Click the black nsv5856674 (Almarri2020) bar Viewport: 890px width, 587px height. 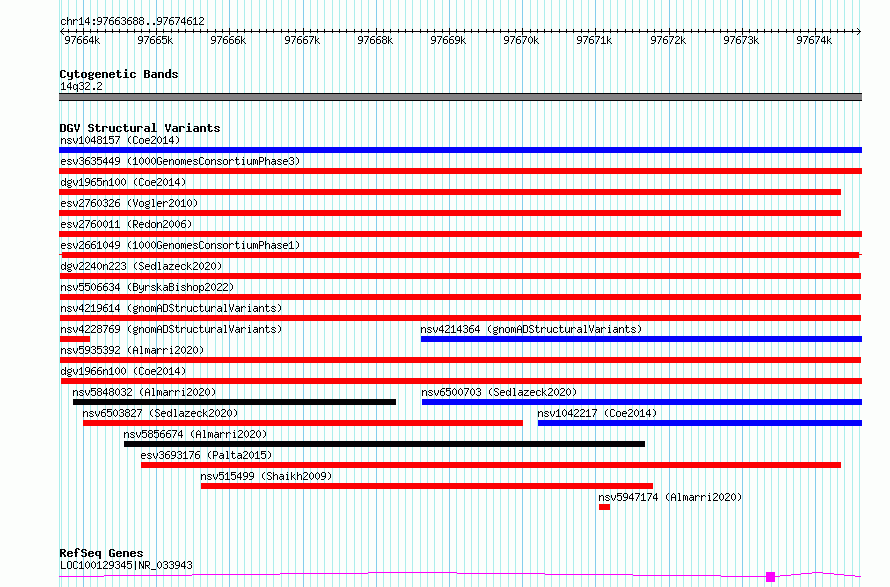(384, 444)
